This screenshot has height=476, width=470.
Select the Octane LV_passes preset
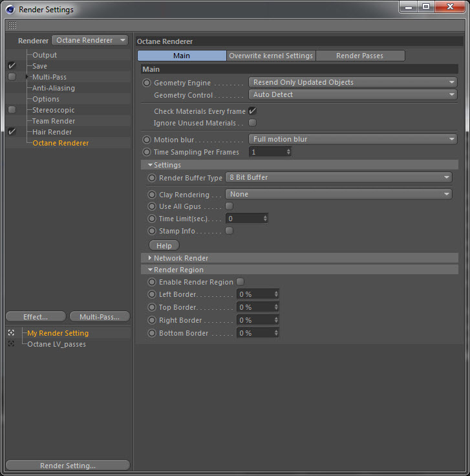click(x=56, y=344)
